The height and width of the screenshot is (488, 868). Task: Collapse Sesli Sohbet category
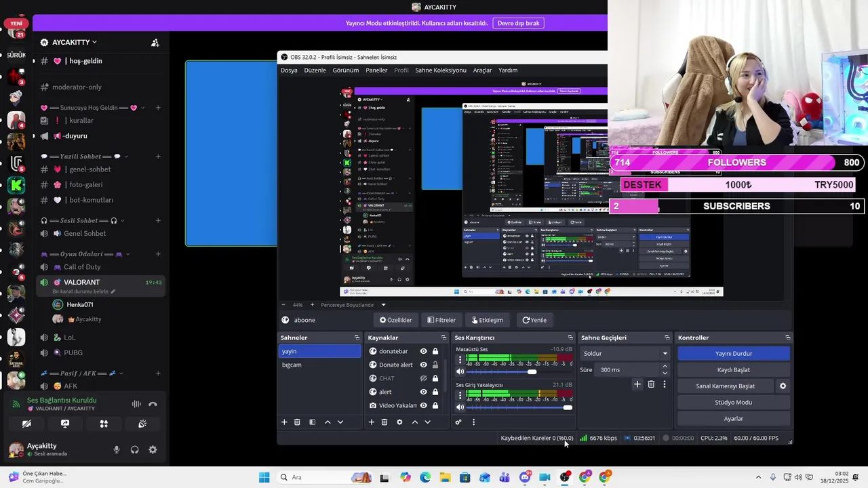coord(83,220)
